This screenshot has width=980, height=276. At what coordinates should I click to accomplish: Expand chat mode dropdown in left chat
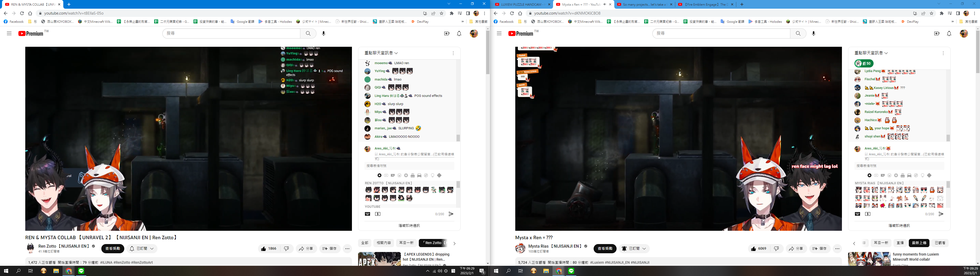(381, 53)
